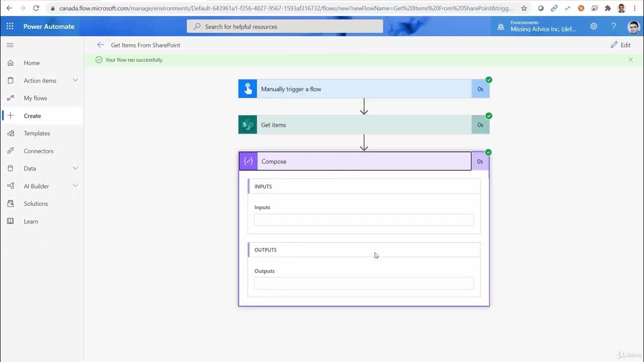Click the Compose Outputs value field
Screen dimensions: 644x362
(x=364, y=283)
